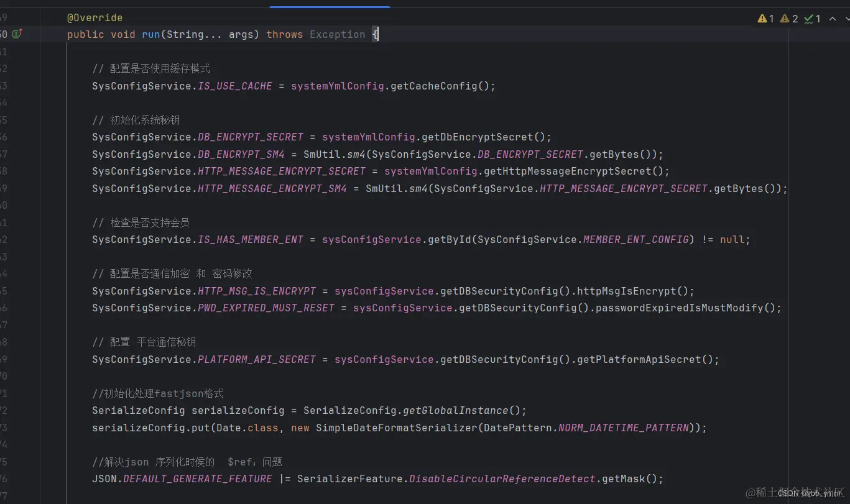
Task: Click the comment 配置 平台通信秘钥
Action: [144, 342]
